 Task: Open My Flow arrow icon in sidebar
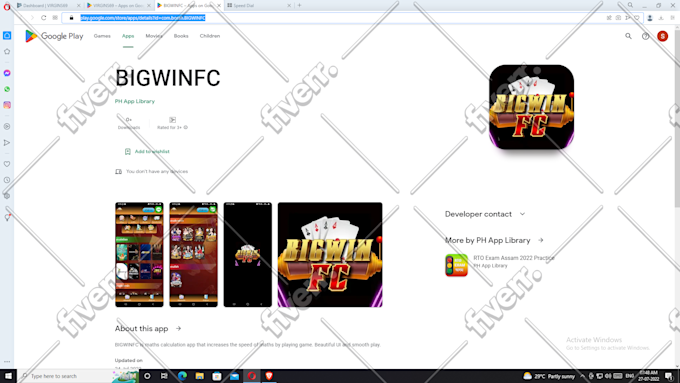(x=7, y=143)
